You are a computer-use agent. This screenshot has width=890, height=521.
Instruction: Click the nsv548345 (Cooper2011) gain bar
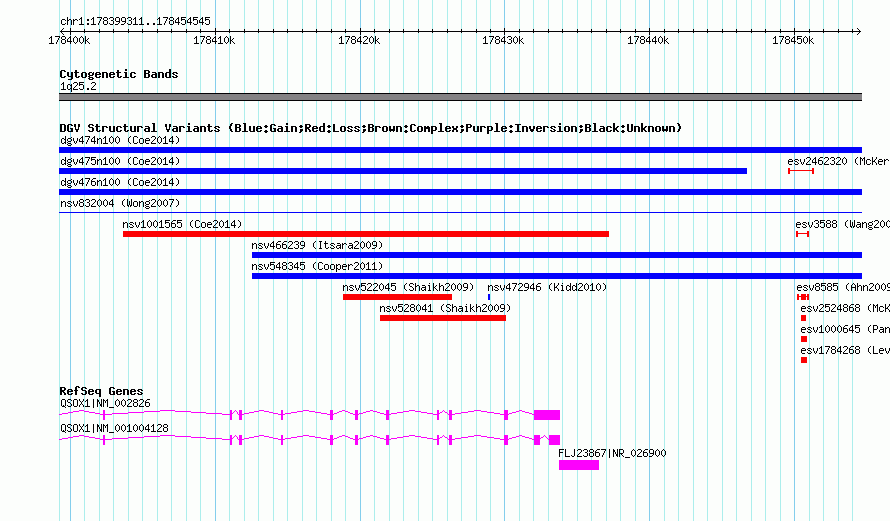pos(557,276)
